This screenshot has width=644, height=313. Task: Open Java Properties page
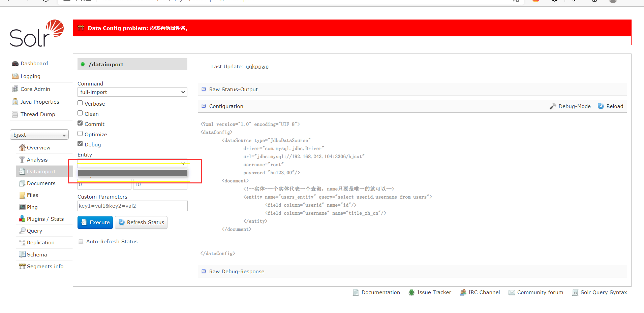pos(40,102)
